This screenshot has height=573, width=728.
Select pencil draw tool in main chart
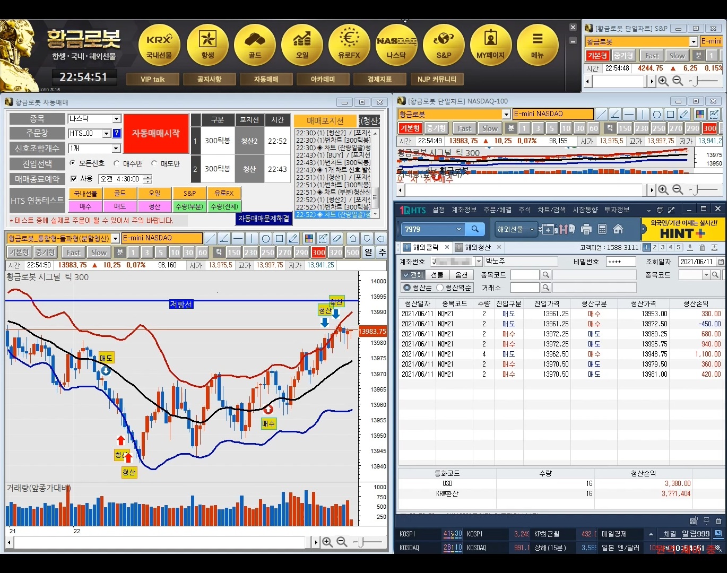[x=293, y=239]
